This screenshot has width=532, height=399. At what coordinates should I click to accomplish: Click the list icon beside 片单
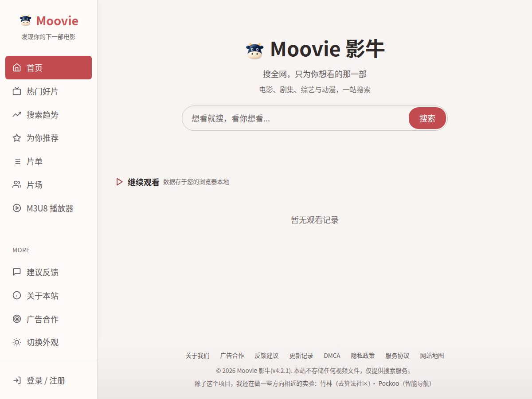tap(17, 161)
